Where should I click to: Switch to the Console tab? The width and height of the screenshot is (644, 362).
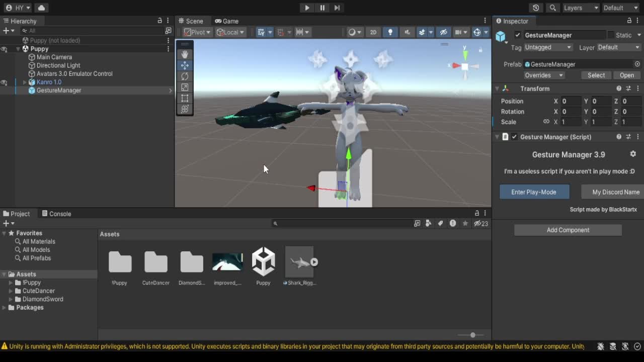tap(56, 214)
